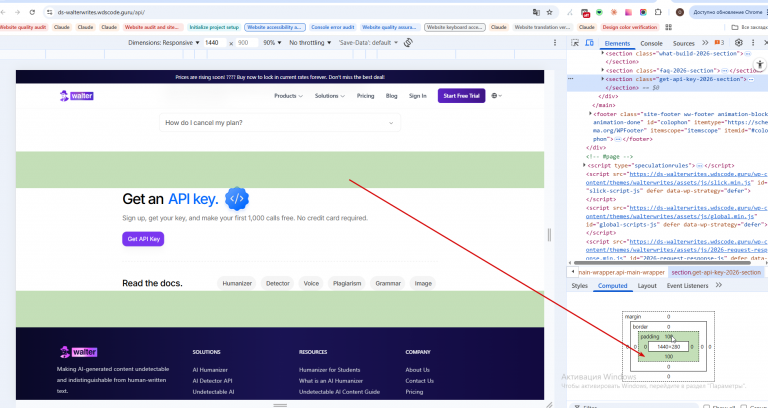
Task: Click the Walter logo in the footer
Action: pyautogui.click(x=78, y=352)
